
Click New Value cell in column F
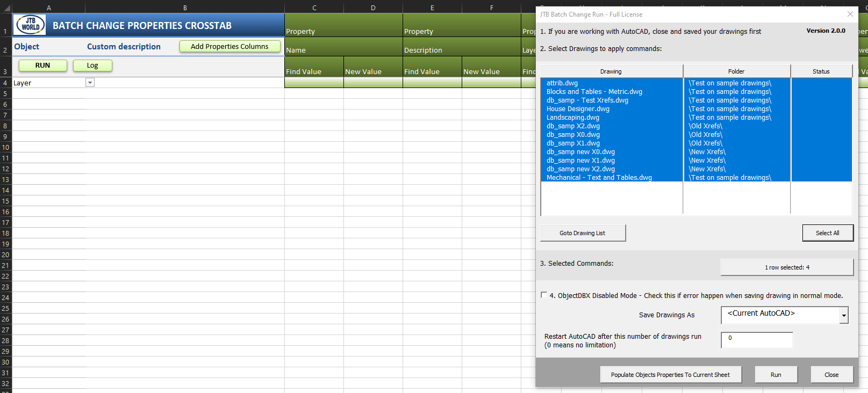(x=491, y=67)
